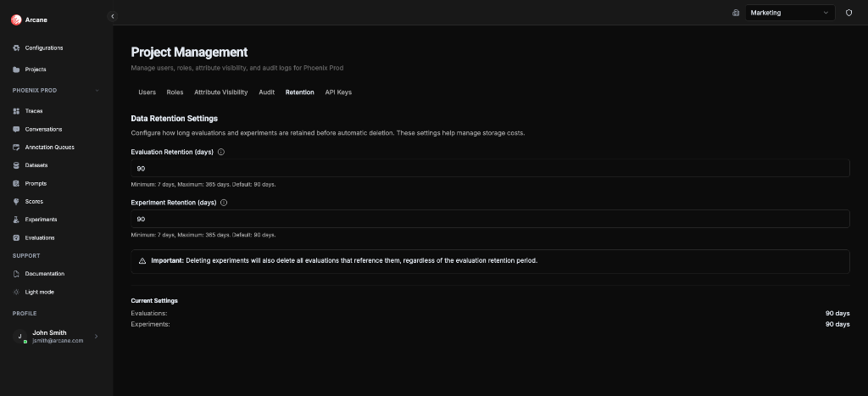Click the Arcane logo icon

pos(16,20)
